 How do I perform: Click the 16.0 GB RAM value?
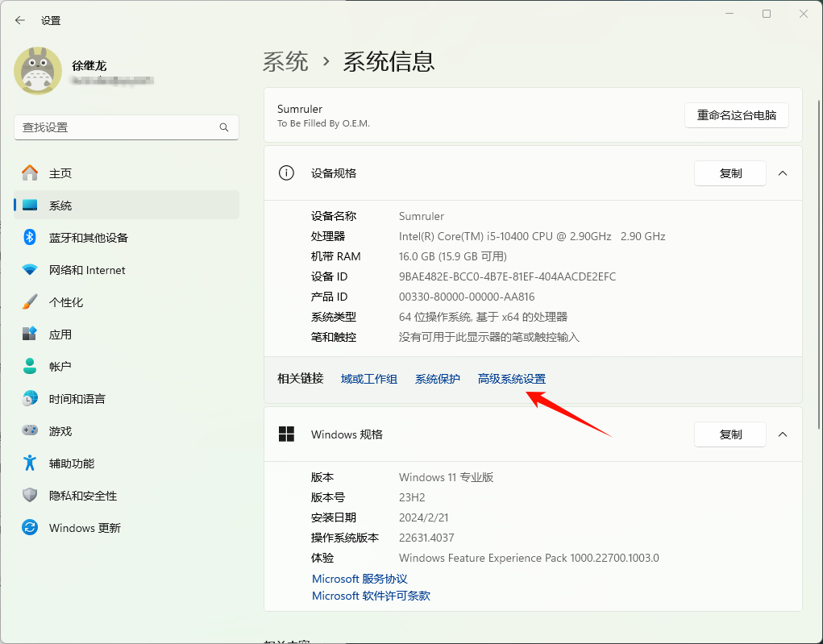coord(452,256)
